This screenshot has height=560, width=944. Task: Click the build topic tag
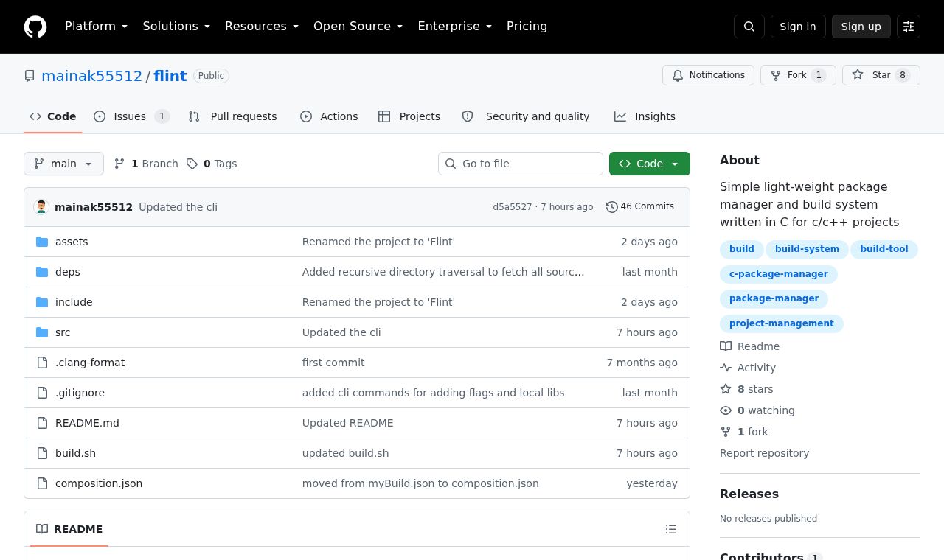742,249
